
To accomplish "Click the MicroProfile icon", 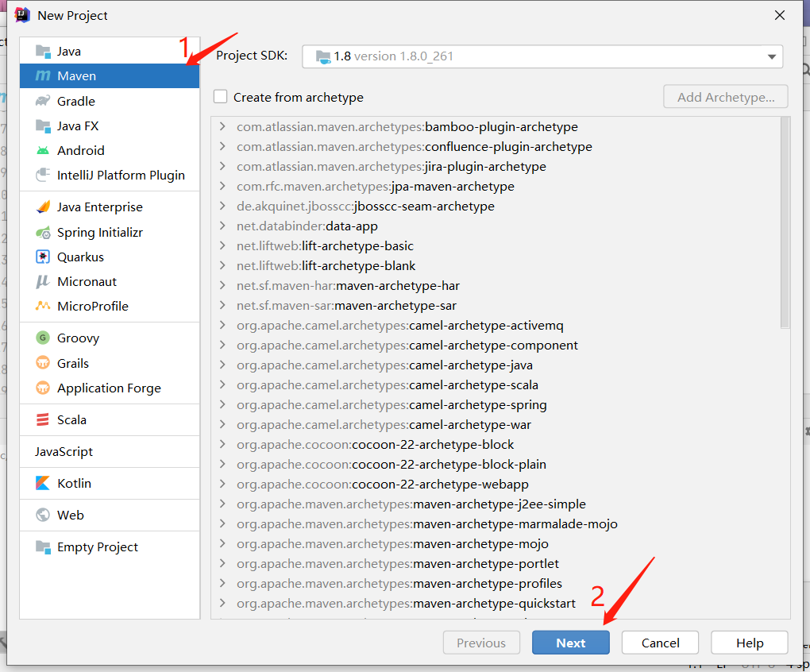I will [x=43, y=306].
